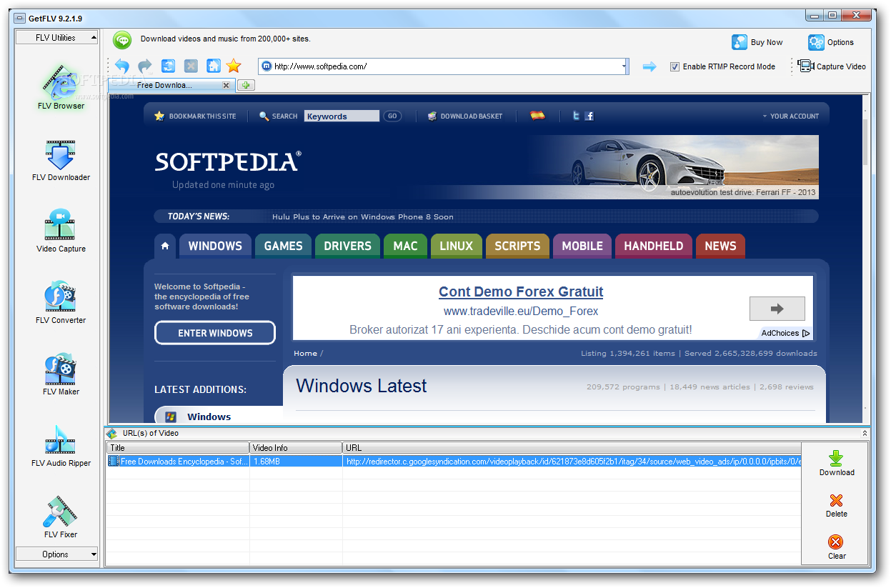891x588 pixels.
Task: Open the address bar URL dropdown
Action: pyautogui.click(x=624, y=66)
